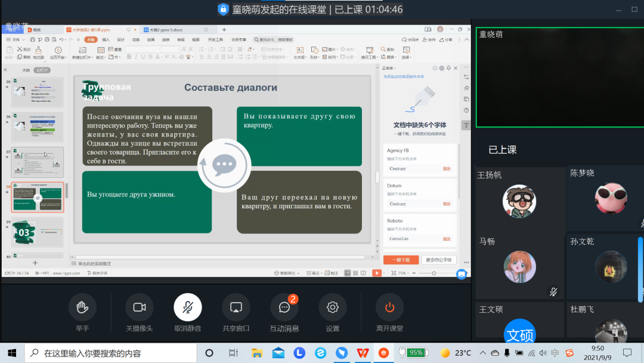644x363 pixels.
Task: Start slideshow from current page icon
Action: click(58, 50)
